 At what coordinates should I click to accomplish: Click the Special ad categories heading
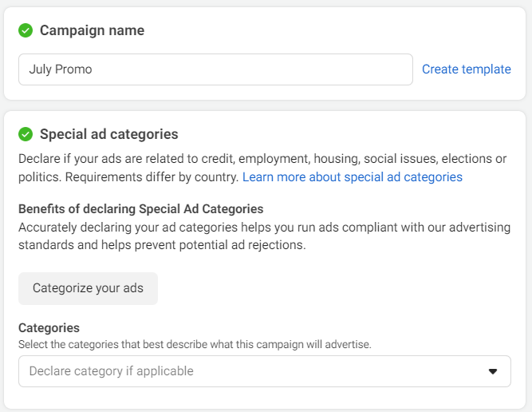click(x=108, y=134)
